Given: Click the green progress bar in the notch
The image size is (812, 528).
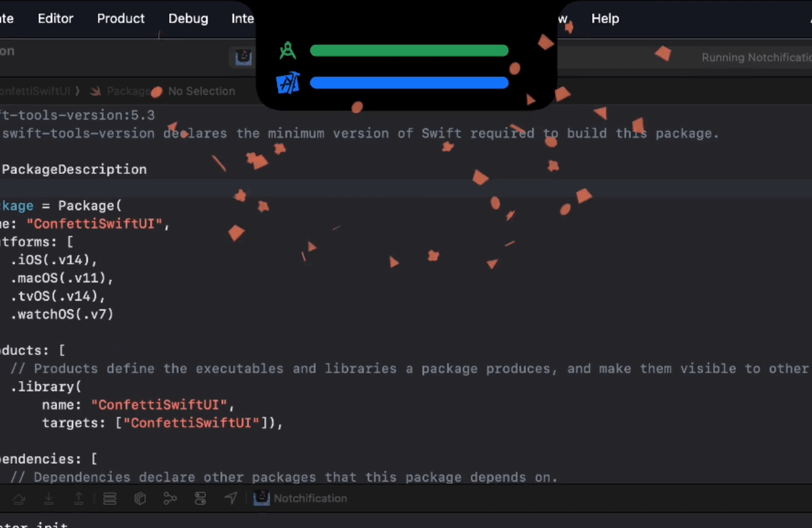Looking at the screenshot, I should 409,51.
